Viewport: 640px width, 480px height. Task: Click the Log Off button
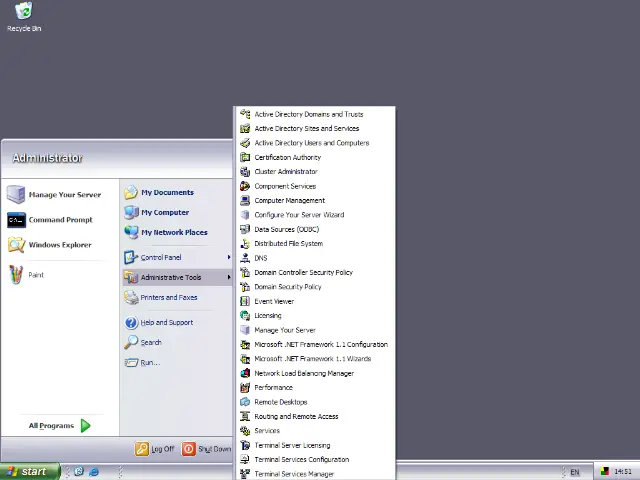pos(155,449)
